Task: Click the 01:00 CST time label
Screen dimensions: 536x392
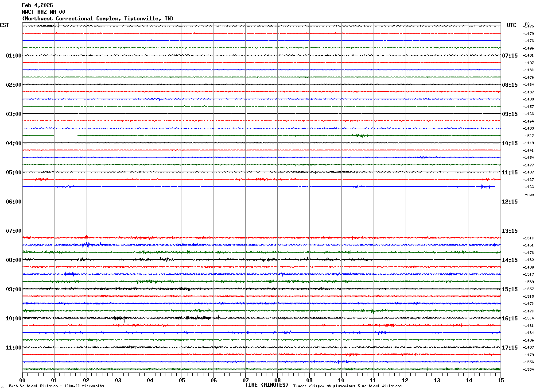Action: tap(14, 56)
